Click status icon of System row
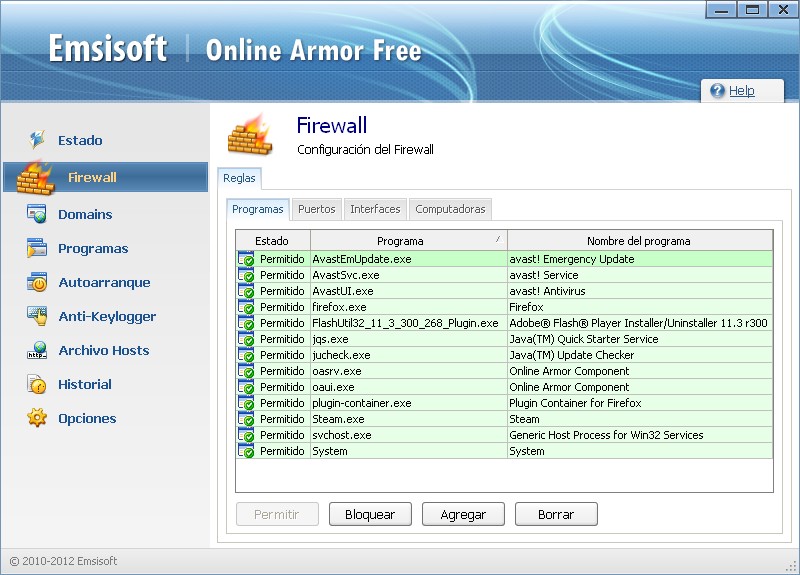 click(x=246, y=452)
